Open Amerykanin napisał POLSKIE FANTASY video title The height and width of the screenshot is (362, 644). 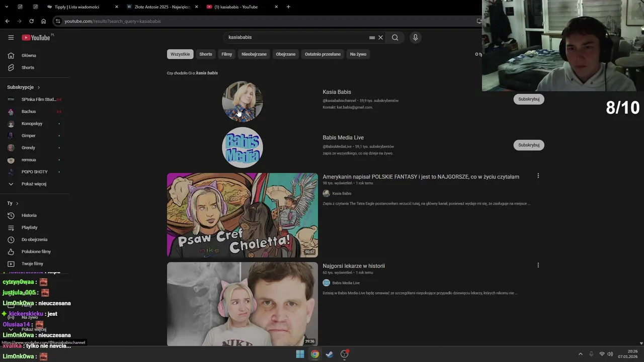point(421,177)
